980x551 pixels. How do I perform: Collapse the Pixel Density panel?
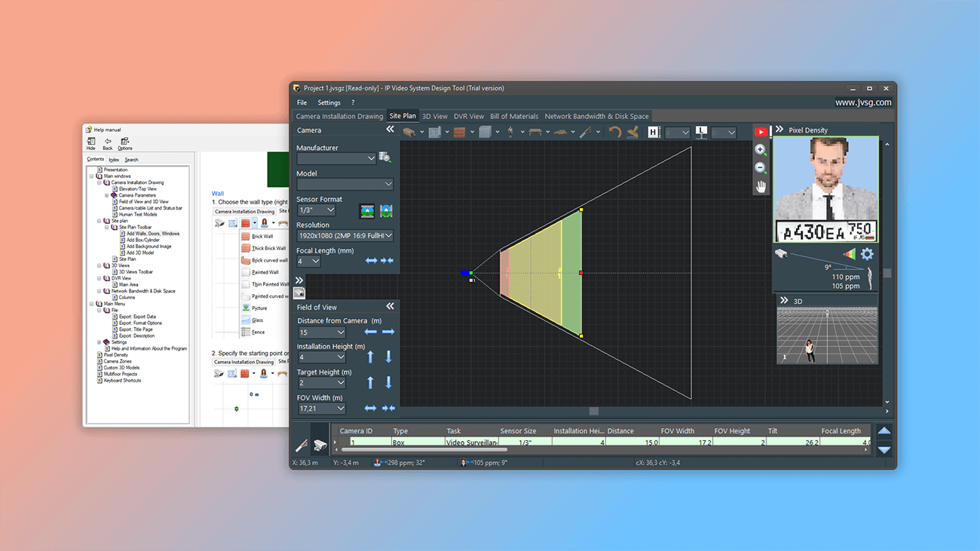point(779,130)
